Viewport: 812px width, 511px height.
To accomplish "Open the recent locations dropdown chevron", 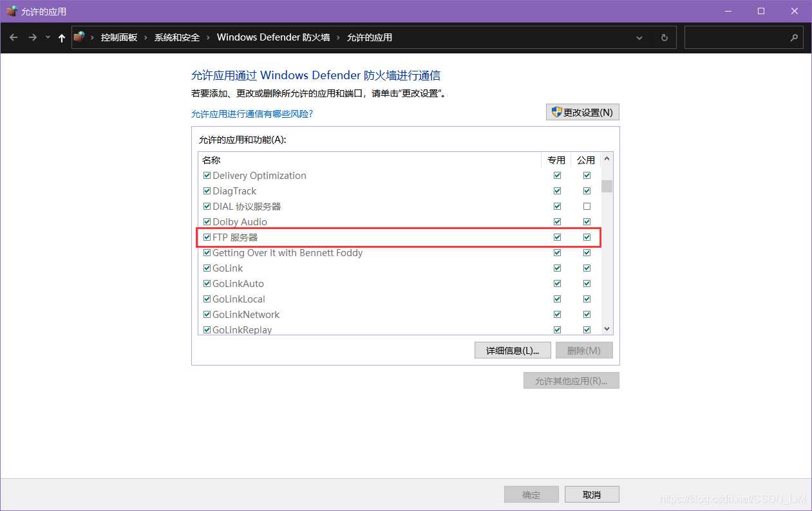I will click(x=48, y=37).
